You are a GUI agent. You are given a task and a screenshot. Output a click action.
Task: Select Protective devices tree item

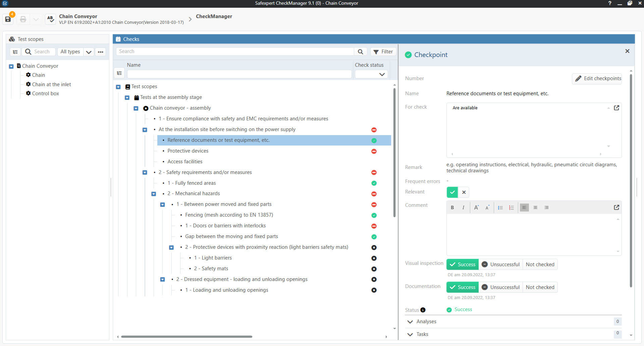(188, 151)
